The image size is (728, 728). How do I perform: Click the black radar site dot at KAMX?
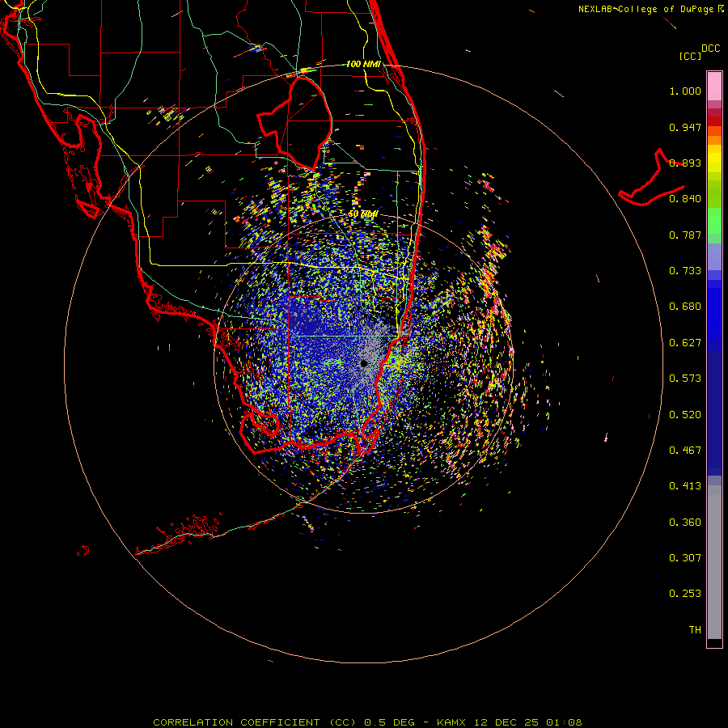point(364,363)
